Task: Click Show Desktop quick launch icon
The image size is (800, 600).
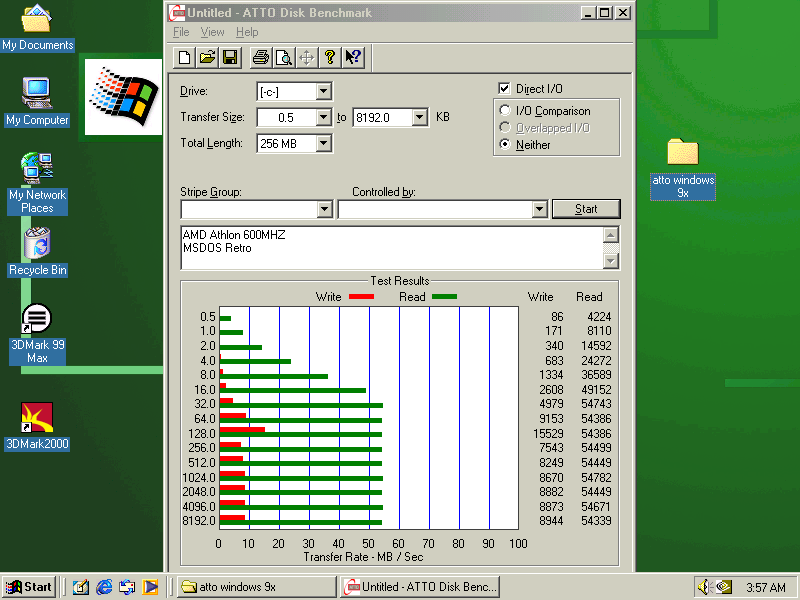Action: pos(81,587)
